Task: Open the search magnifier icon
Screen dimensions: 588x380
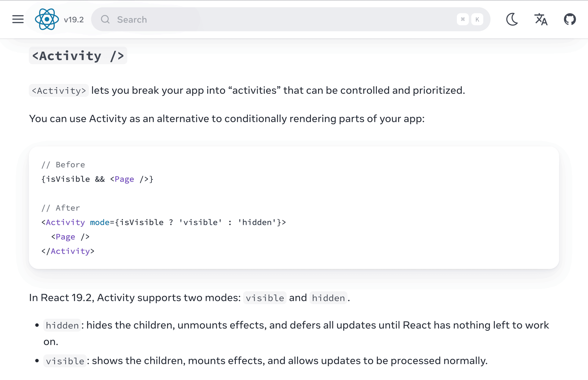Action: coord(105,19)
